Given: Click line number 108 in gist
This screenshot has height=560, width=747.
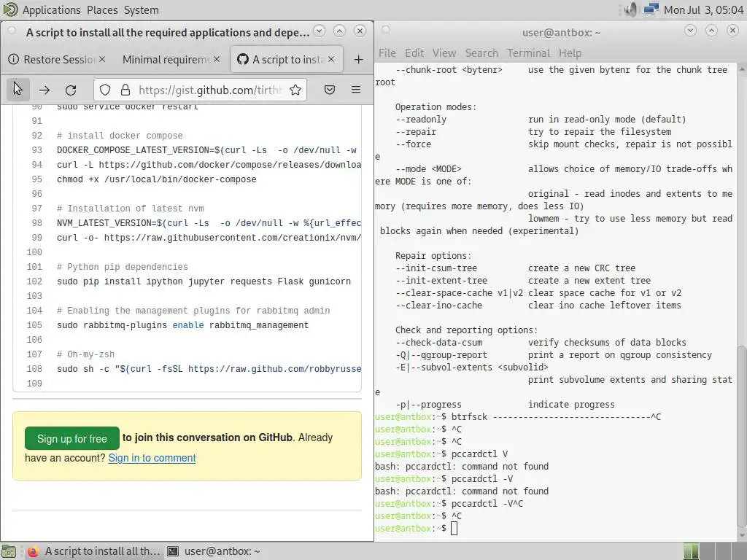Looking at the screenshot, I should [35, 369].
